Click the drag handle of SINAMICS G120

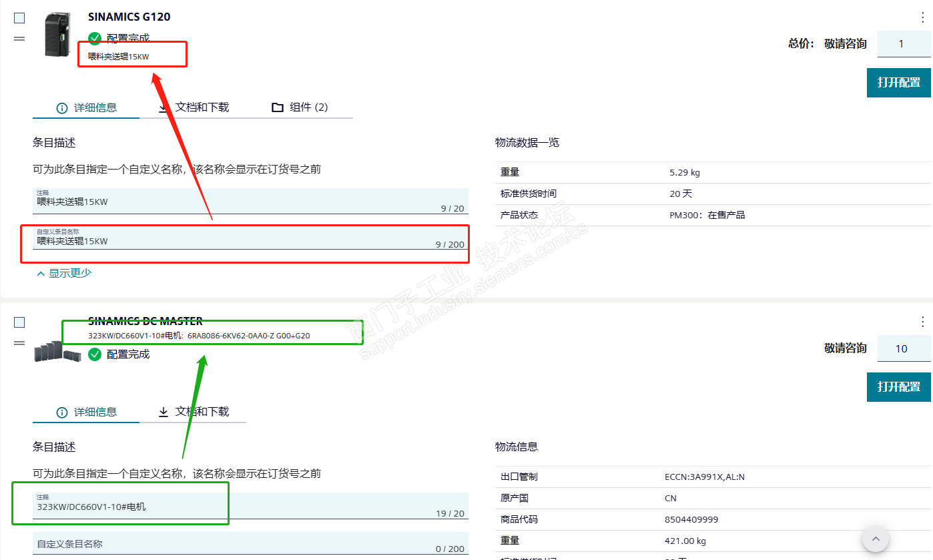(x=19, y=39)
